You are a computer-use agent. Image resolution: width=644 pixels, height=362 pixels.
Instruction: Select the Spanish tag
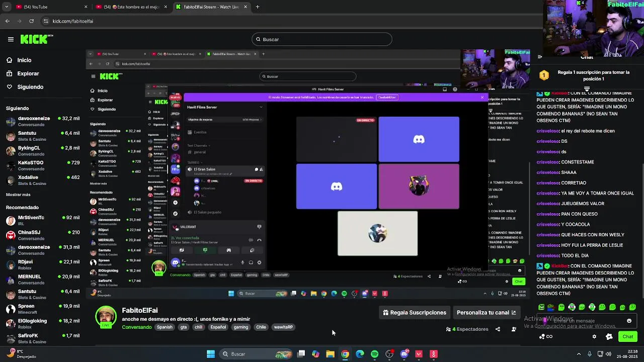click(x=165, y=327)
